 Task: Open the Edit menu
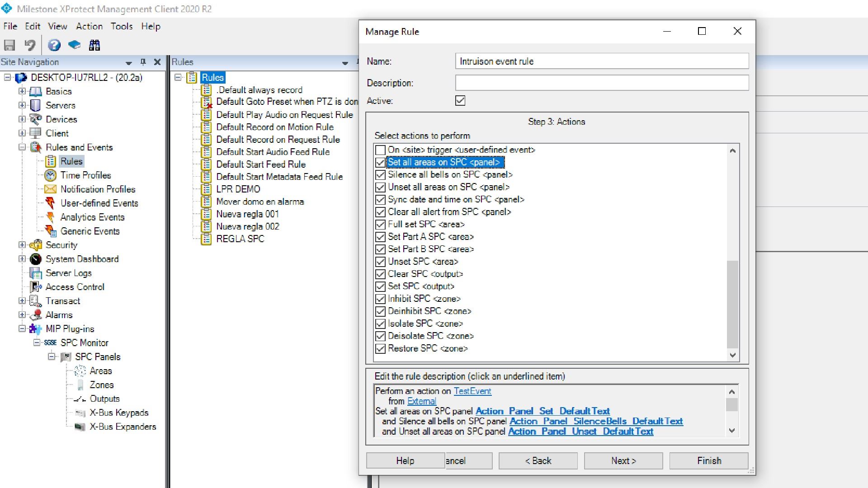pyautogui.click(x=33, y=26)
